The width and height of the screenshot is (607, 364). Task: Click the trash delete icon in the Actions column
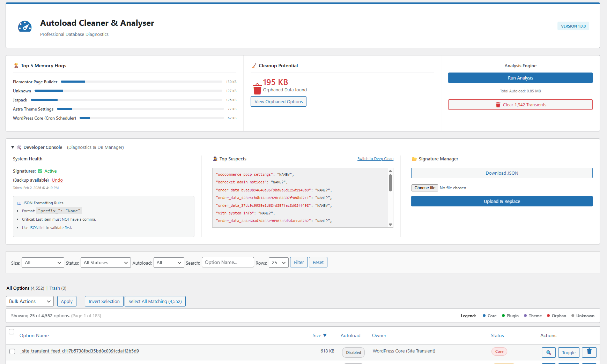pyautogui.click(x=589, y=352)
